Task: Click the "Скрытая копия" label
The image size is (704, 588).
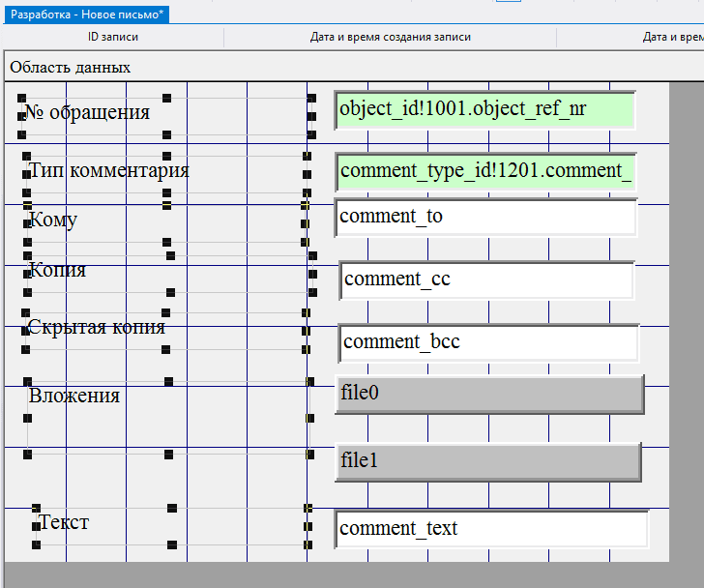Action: pyautogui.click(x=97, y=327)
